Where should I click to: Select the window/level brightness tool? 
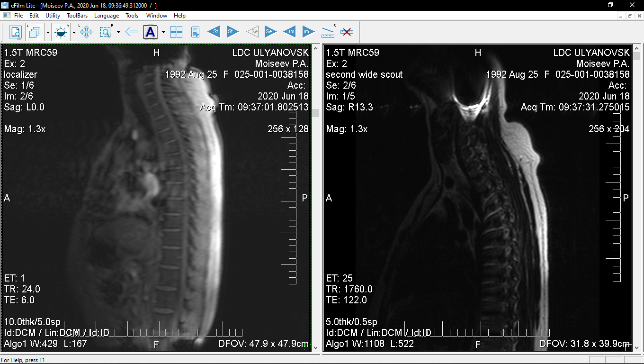[x=61, y=32]
